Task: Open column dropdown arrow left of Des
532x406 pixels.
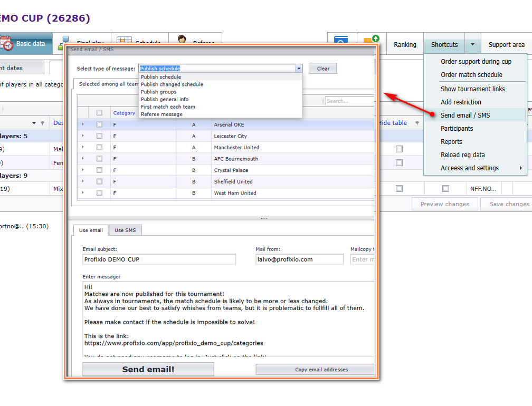Action: pos(34,123)
